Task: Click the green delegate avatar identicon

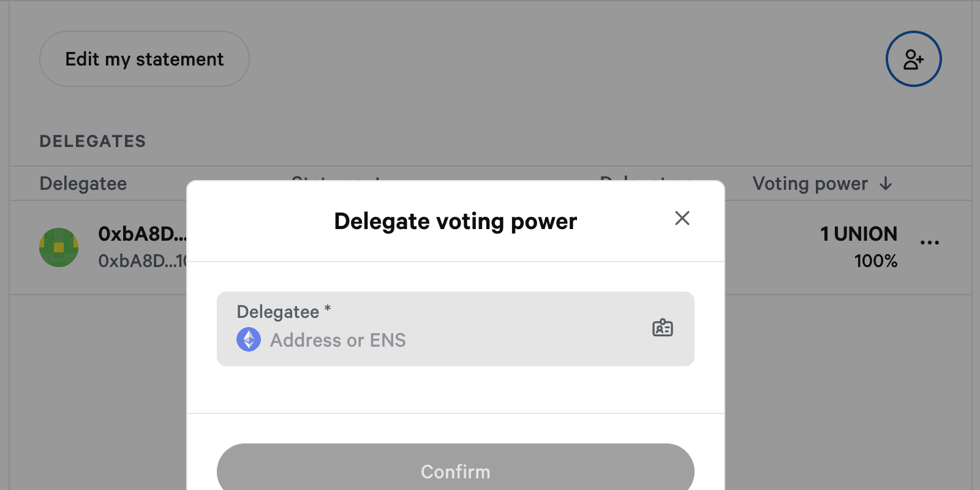Action: pos(59,247)
